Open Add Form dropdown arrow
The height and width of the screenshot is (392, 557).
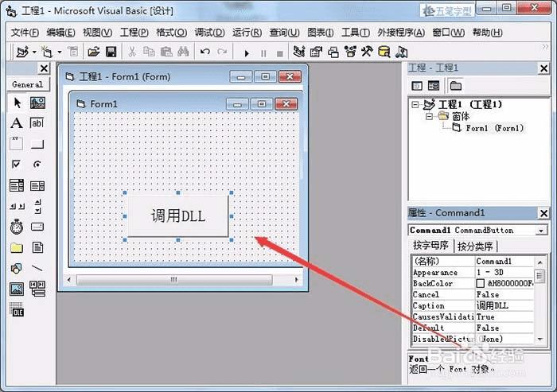click(x=60, y=52)
